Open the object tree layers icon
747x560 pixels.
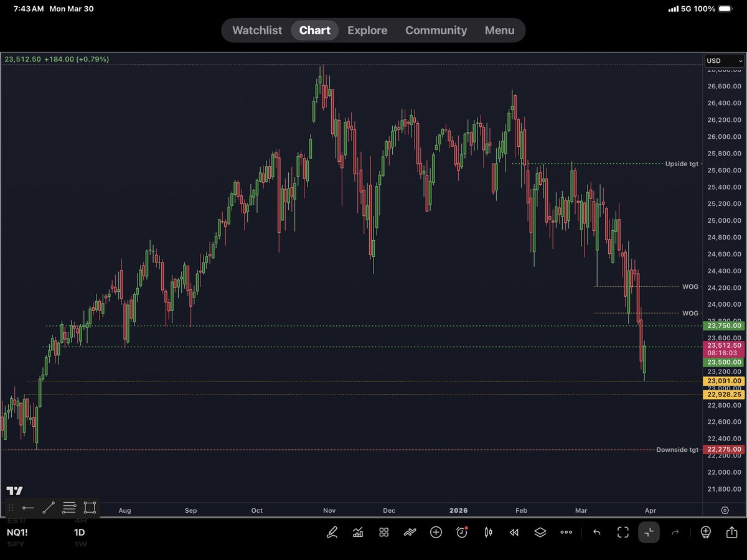point(540,533)
